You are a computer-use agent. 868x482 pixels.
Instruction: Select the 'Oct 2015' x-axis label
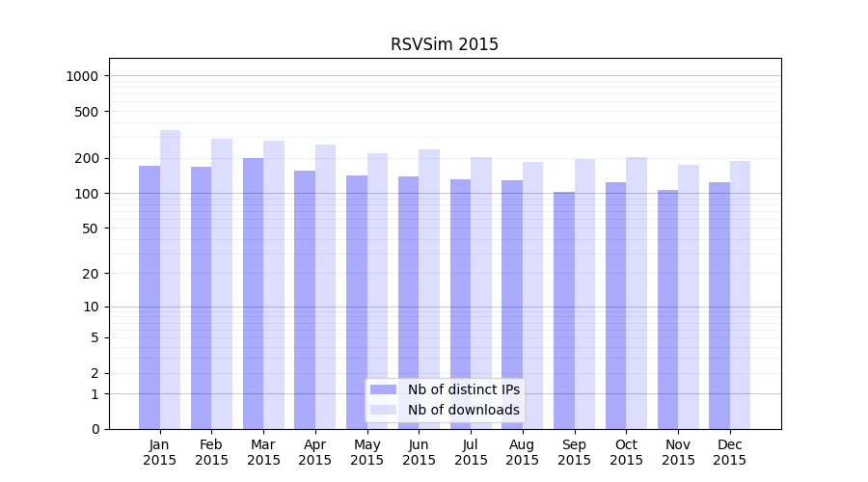(x=626, y=452)
